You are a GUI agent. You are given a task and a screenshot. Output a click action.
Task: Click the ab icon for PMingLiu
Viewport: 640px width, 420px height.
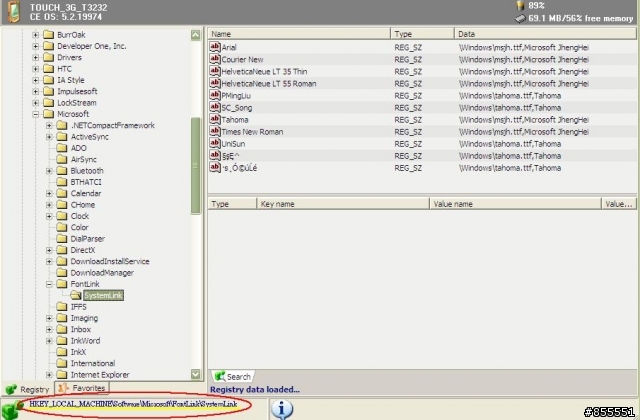point(215,95)
